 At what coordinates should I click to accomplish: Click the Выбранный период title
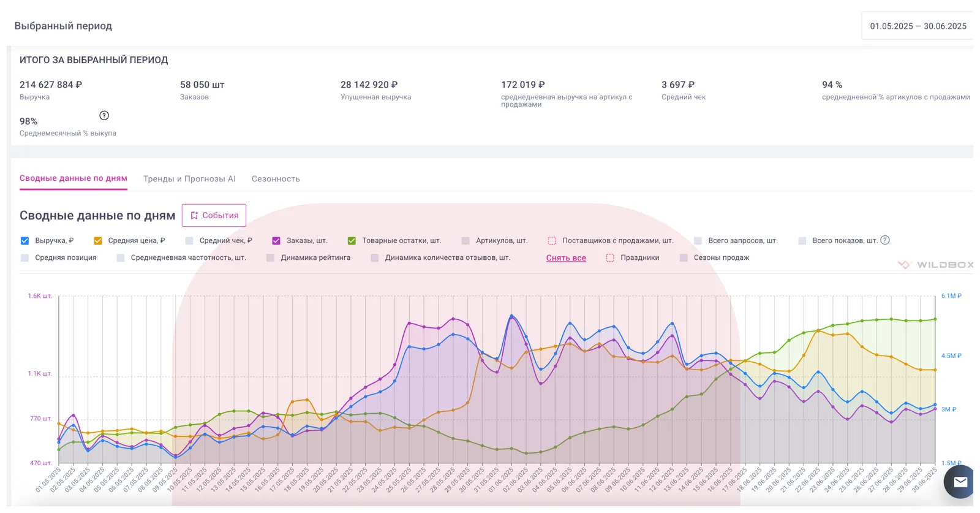tap(63, 26)
